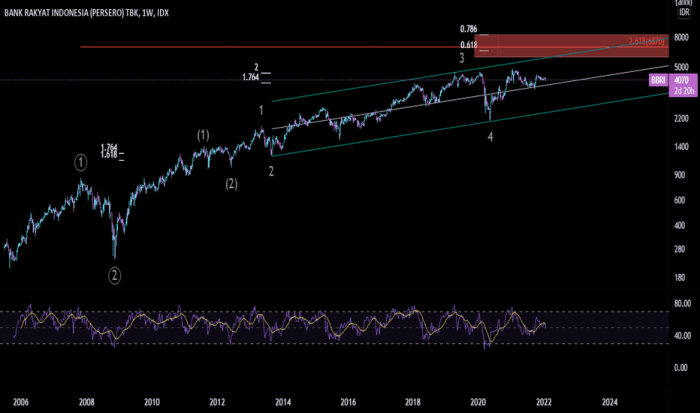This screenshot has width=700, height=413.
Task: Click the 8000 price scale label
Action: (684, 36)
